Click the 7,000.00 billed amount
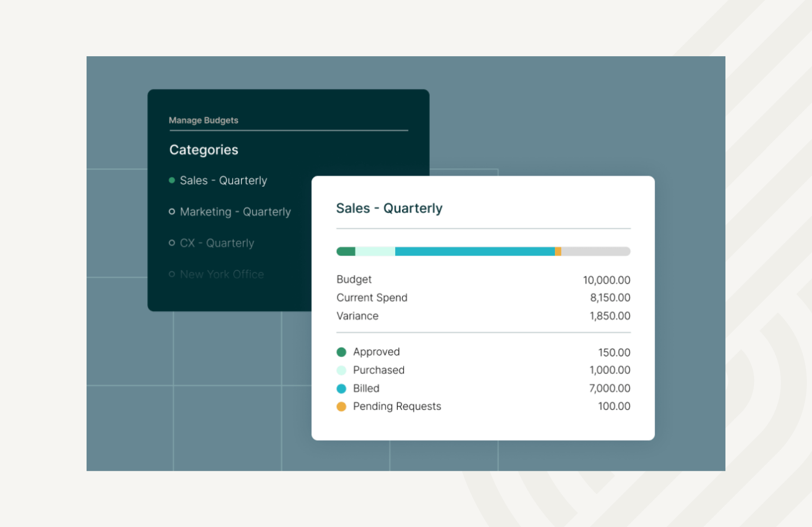The height and width of the screenshot is (527, 812). click(x=610, y=388)
